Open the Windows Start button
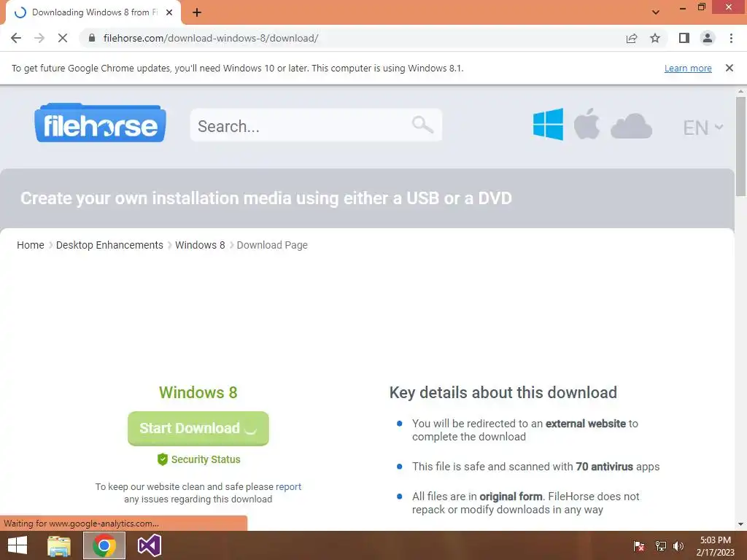The height and width of the screenshot is (560, 747). (x=18, y=545)
